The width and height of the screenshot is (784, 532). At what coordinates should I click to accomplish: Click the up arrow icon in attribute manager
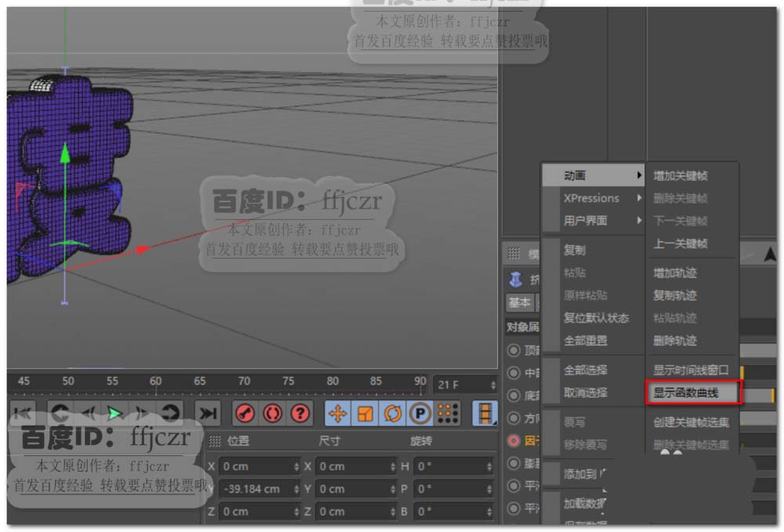[x=771, y=254]
